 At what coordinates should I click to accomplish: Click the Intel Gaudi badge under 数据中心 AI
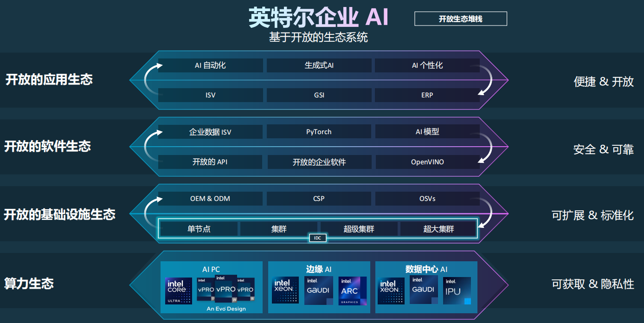coord(424,290)
